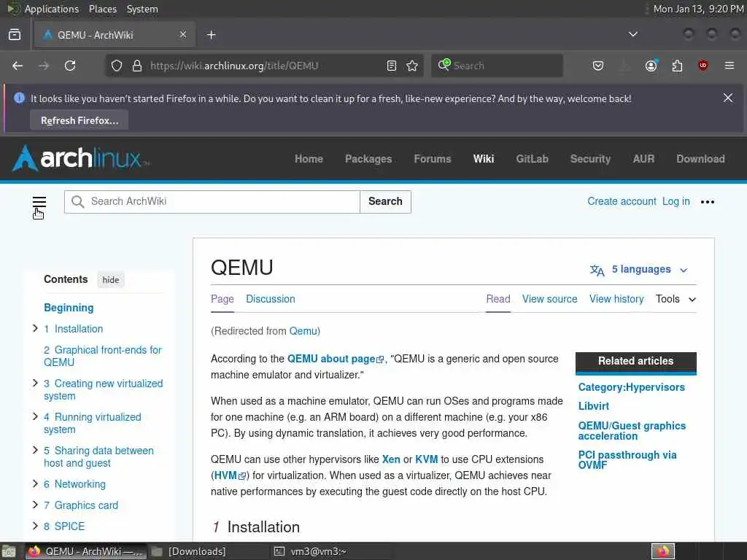Click the Create account link
Image resolution: width=747 pixels, height=560 pixels.
[622, 201]
